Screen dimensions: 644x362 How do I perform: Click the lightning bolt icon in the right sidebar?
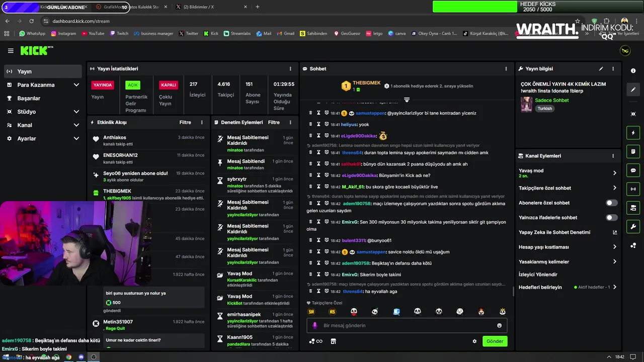[x=633, y=133]
